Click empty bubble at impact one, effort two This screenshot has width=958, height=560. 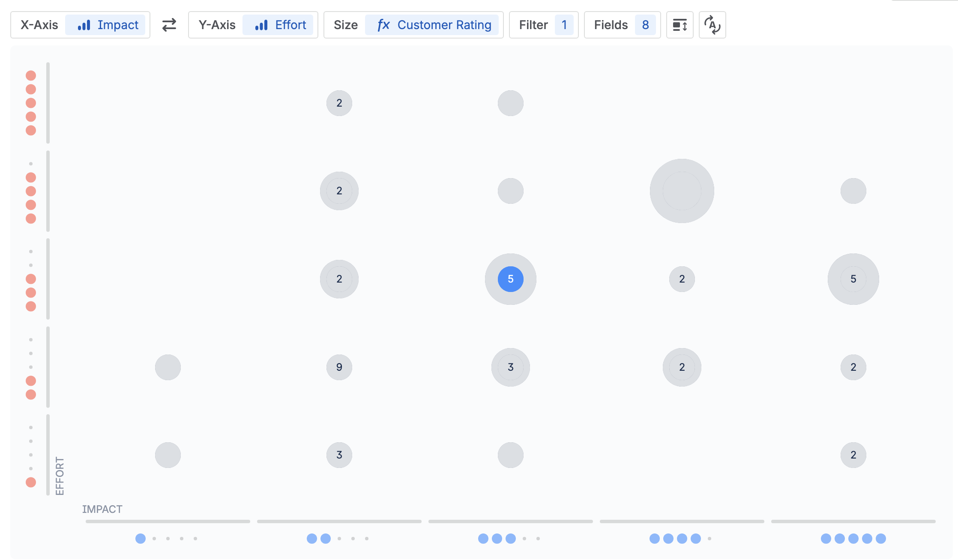tap(168, 367)
